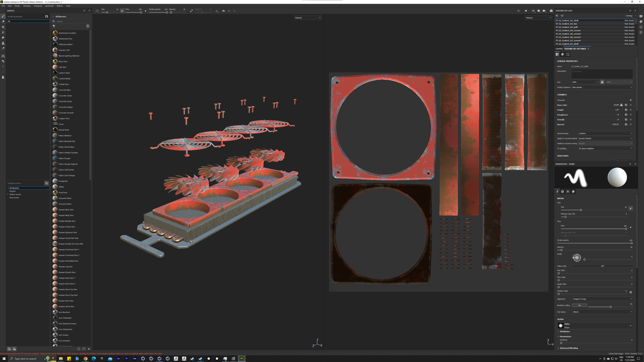Select the Material picker eyedropper

tap(3, 48)
